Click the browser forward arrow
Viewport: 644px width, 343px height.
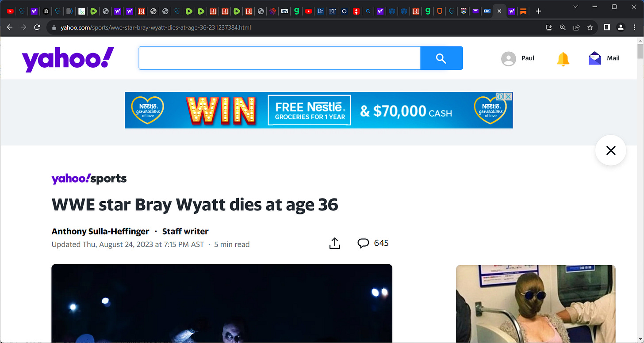point(23,27)
